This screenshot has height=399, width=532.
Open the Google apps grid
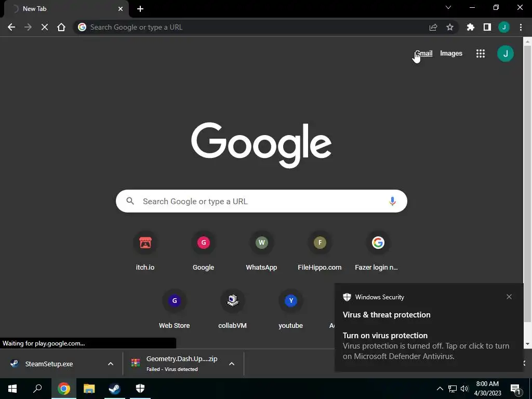481,54
